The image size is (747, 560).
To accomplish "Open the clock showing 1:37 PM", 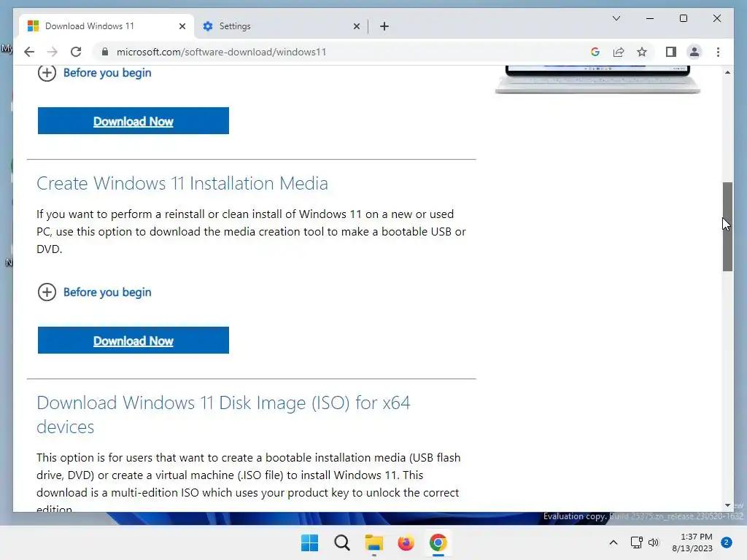I will coord(692,542).
